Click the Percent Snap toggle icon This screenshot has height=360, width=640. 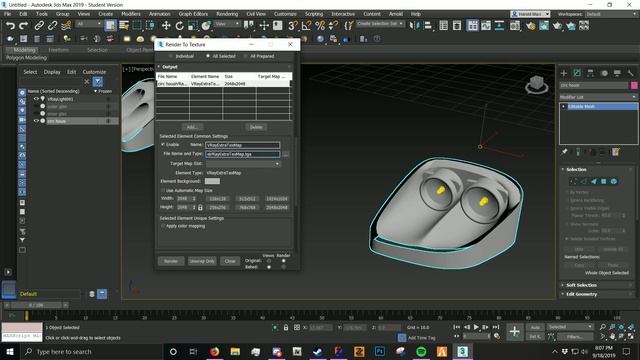point(320,26)
